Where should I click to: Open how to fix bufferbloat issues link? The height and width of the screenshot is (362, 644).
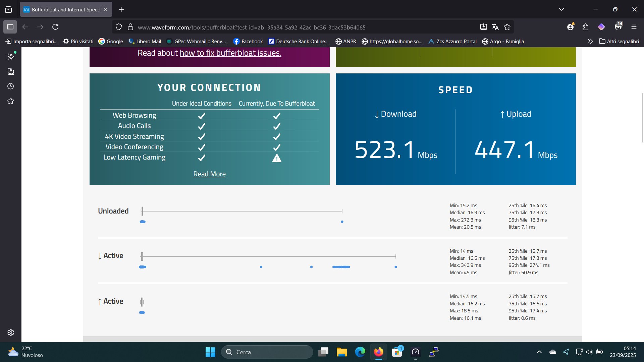click(230, 53)
